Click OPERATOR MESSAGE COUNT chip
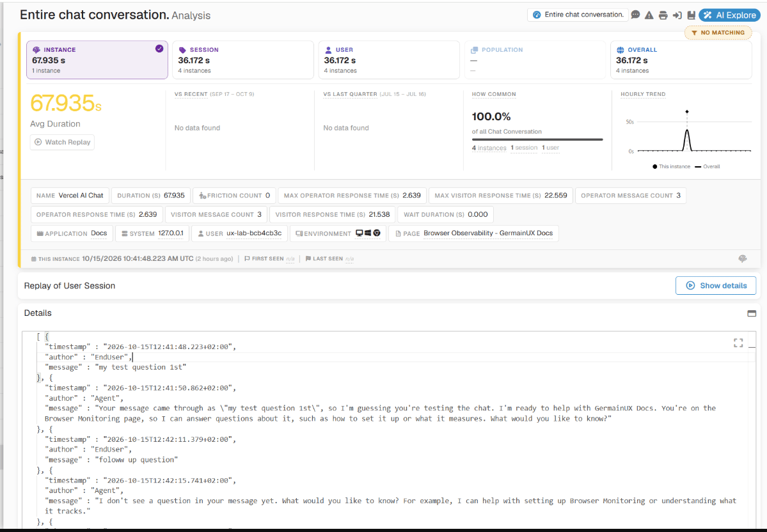 coord(631,196)
